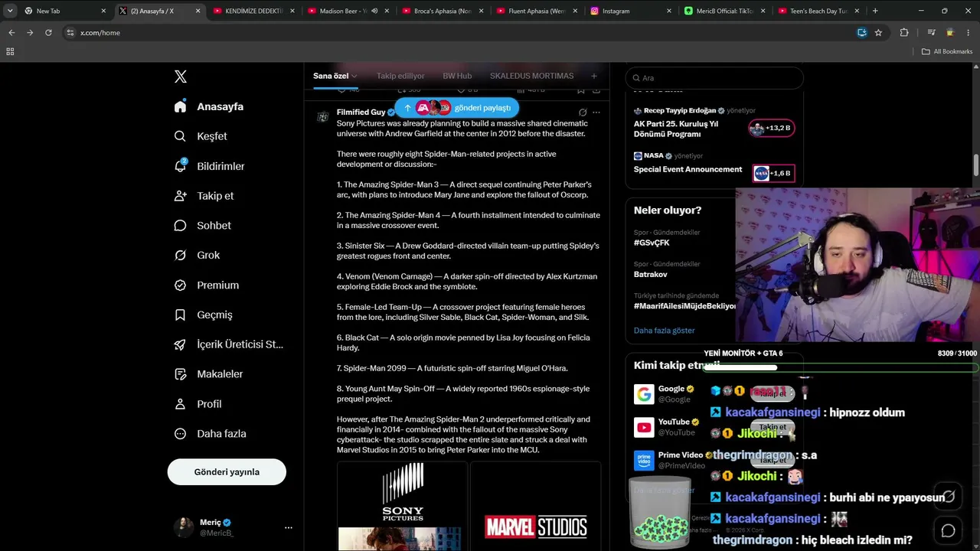Reload the page with the browser refresh icon
This screenshot has width=980, height=551.
coord(48,33)
